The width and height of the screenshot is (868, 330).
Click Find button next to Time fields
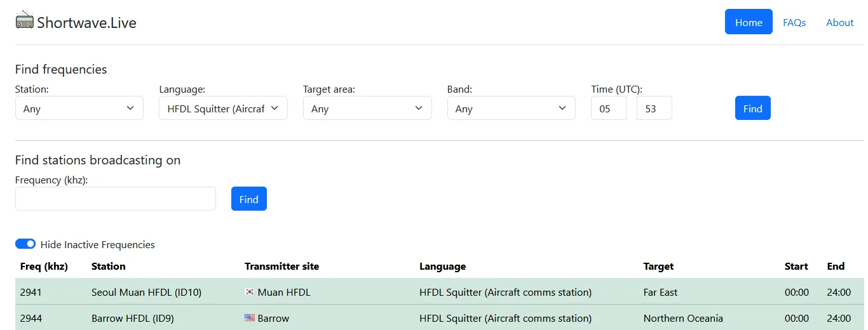pos(753,109)
